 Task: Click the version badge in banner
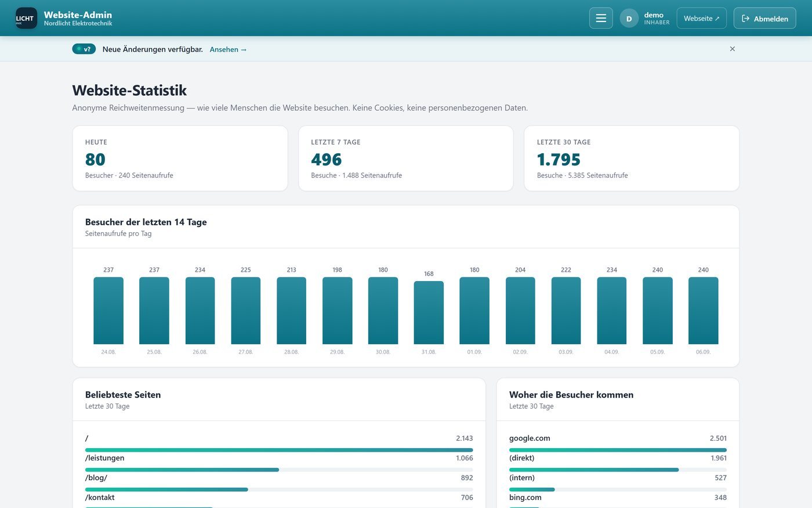[x=84, y=49]
